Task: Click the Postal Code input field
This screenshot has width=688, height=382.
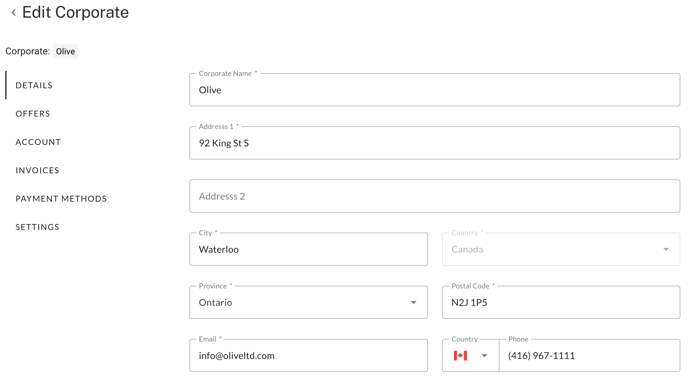Action: coord(561,303)
